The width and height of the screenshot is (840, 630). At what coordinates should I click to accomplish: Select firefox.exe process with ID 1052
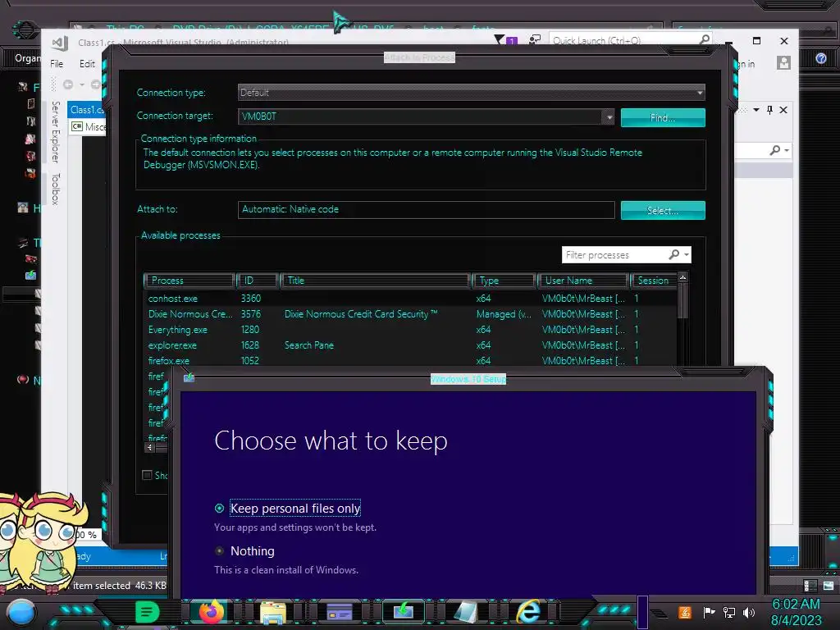tap(411, 361)
